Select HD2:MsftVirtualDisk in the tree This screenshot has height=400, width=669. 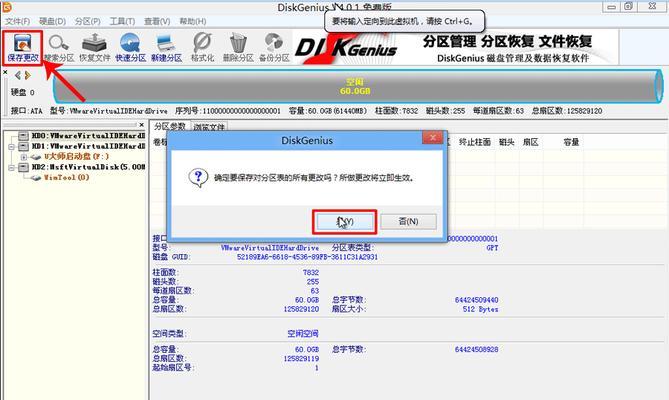pyautogui.click(x=88, y=167)
